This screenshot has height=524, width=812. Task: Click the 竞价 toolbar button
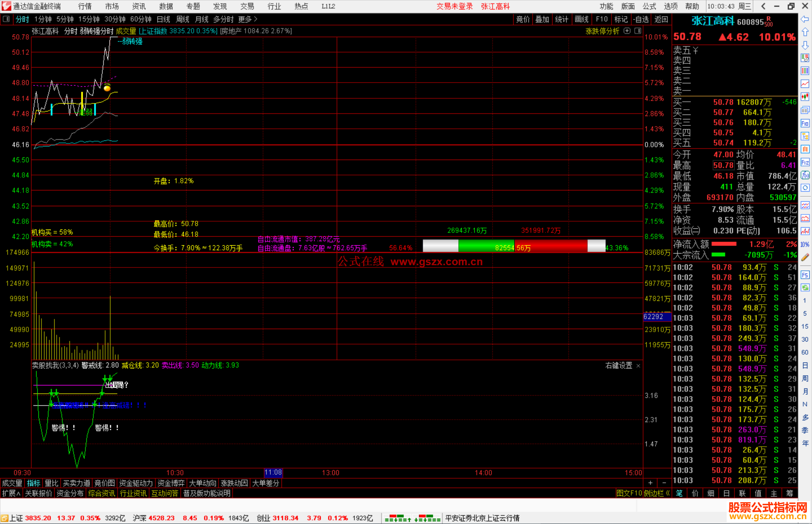click(523, 19)
